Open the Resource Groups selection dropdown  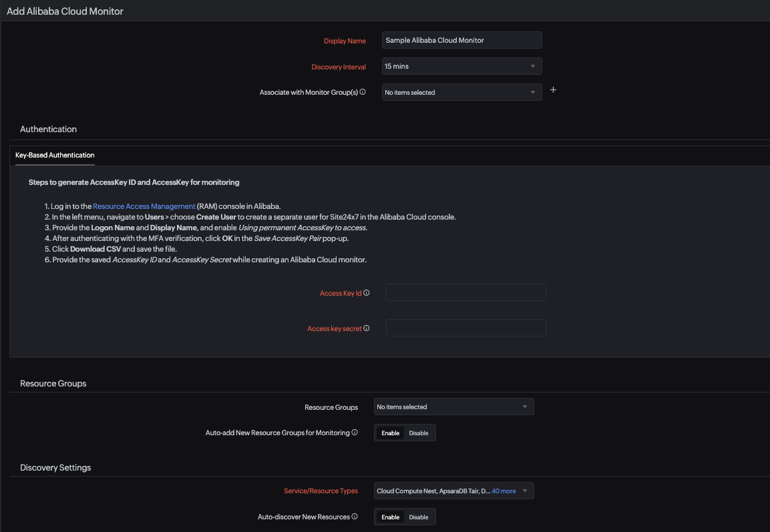tap(453, 406)
